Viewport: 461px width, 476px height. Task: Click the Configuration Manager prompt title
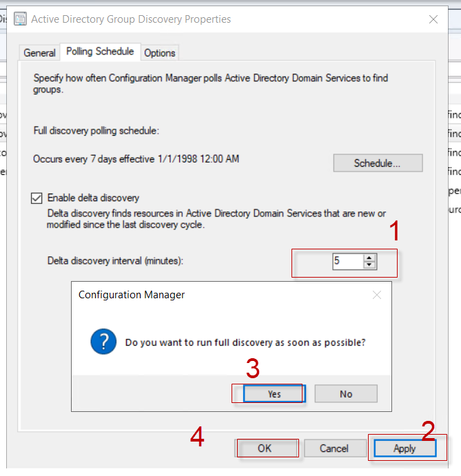(x=132, y=295)
